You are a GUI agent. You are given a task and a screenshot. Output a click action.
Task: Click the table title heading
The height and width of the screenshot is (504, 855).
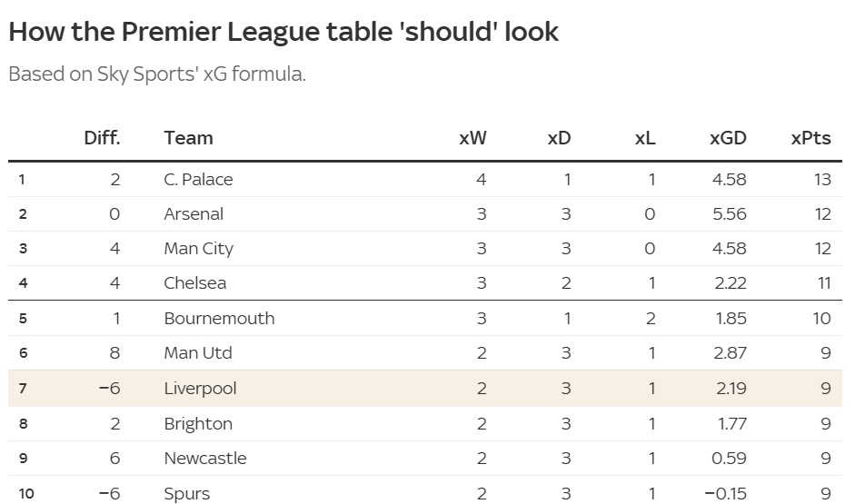[283, 33]
